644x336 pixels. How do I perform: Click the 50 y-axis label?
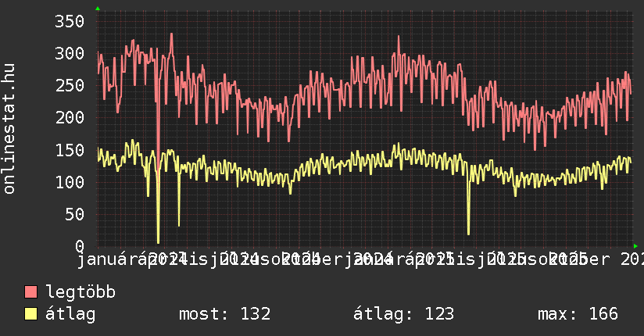[x=73, y=213]
